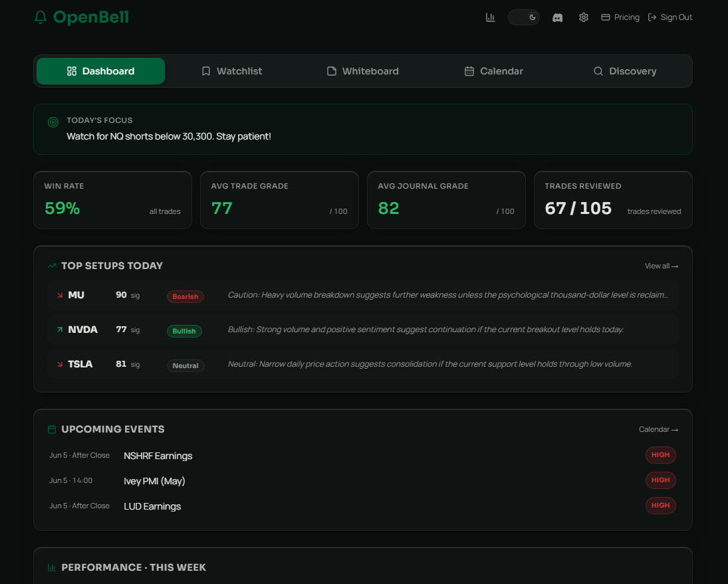
Task: Click the Watchlist bookmark icon
Action: [x=206, y=71]
